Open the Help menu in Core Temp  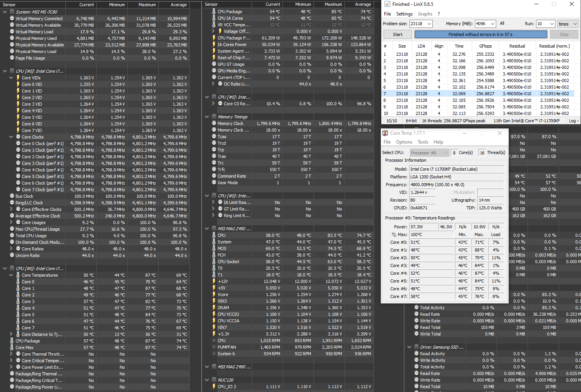(438, 142)
